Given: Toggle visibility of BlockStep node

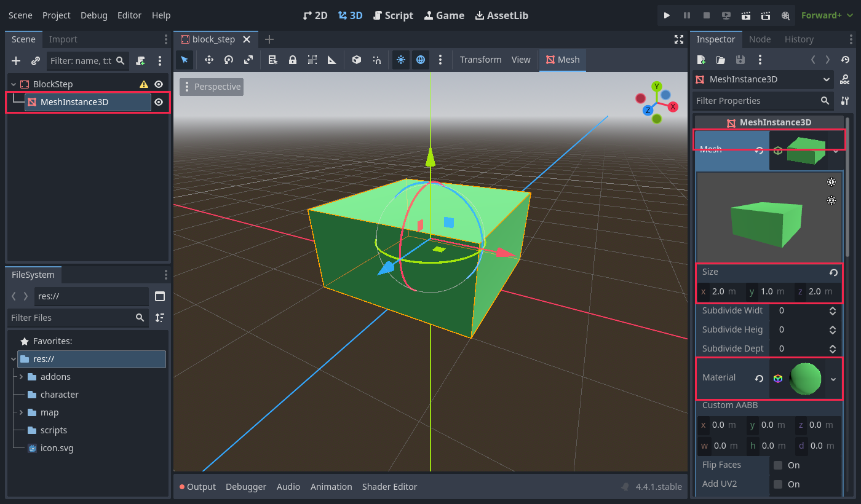Looking at the screenshot, I should (x=159, y=84).
